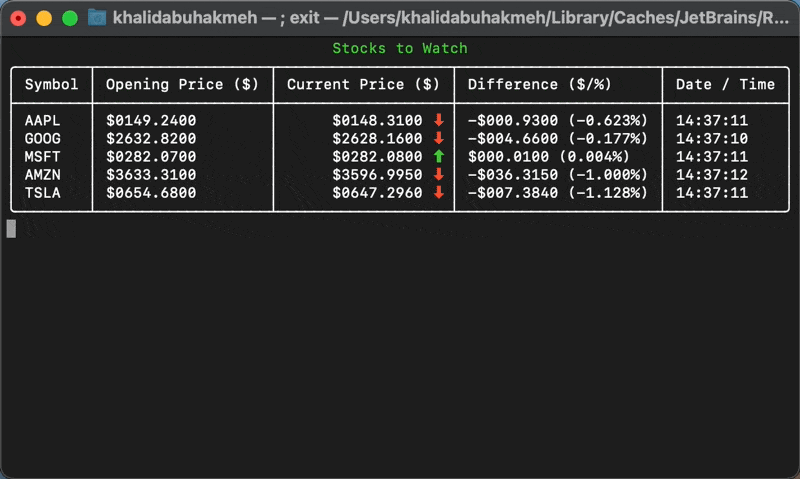Screen dimensions: 800x479
Task: Click opening price $0282.0700
Action: [151, 157]
